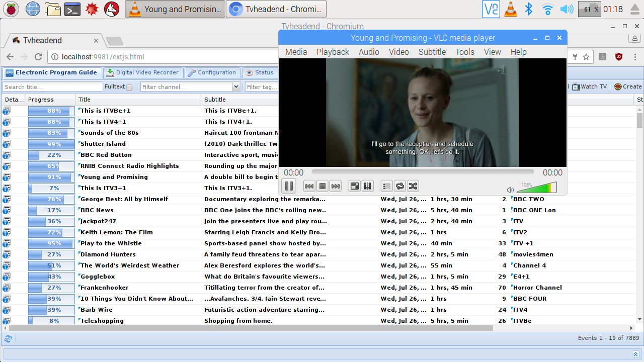The height and width of the screenshot is (362, 644).
Task: Expand the Filter channel dropdown
Action: (x=236, y=87)
